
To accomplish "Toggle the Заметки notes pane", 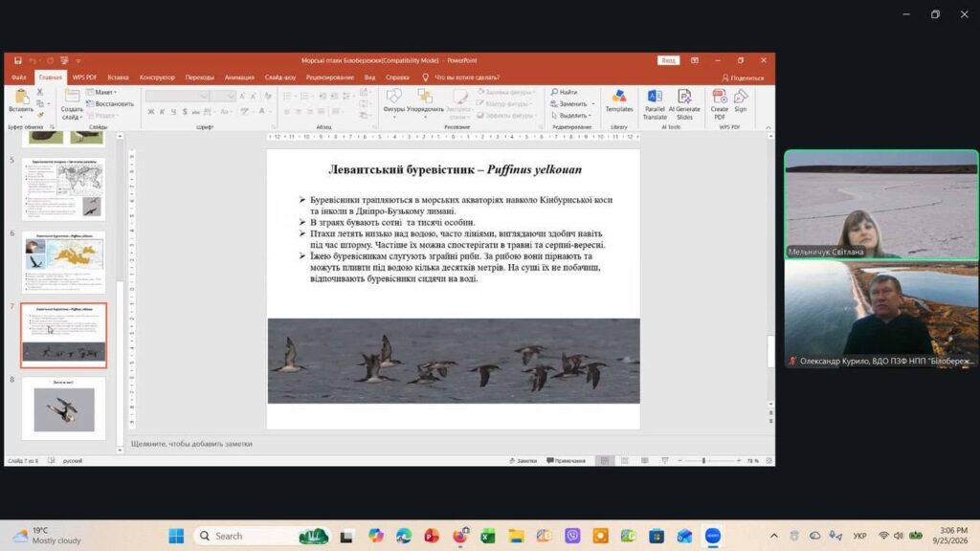I will [523, 460].
